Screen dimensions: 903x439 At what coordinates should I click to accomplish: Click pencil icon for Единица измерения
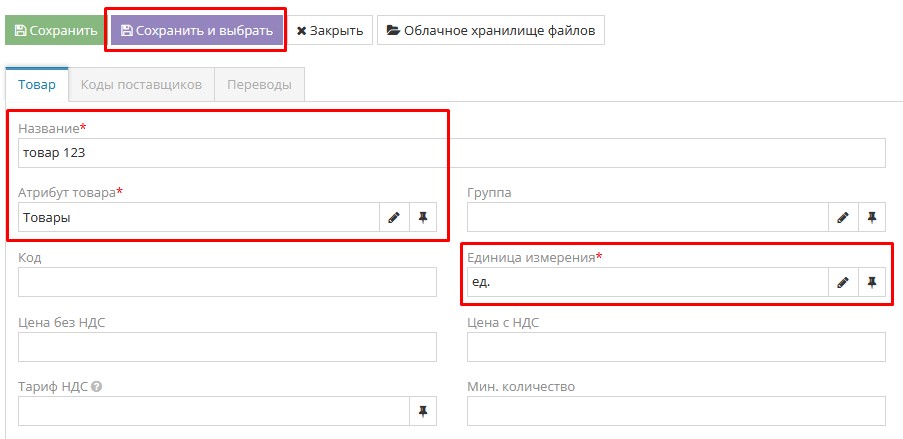tap(843, 283)
